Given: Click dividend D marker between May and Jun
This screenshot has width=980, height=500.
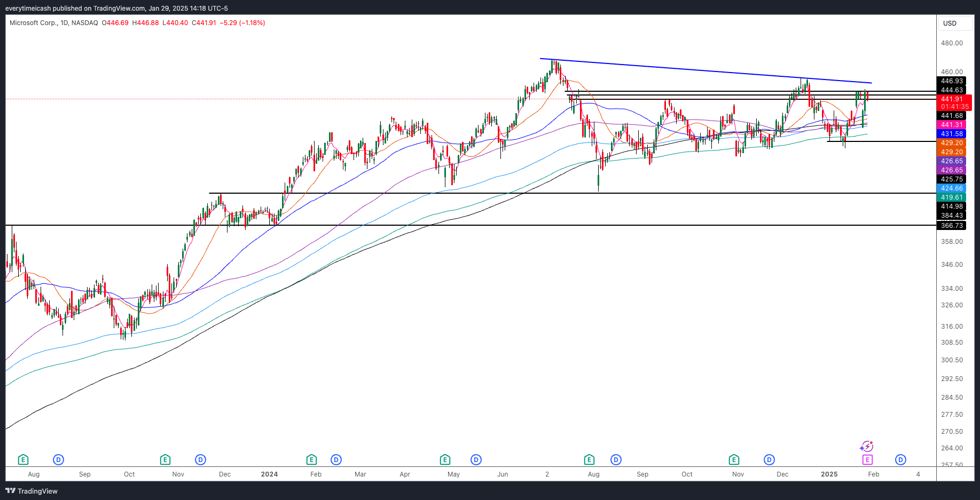Looking at the screenshot, I should tap(476, 459).
